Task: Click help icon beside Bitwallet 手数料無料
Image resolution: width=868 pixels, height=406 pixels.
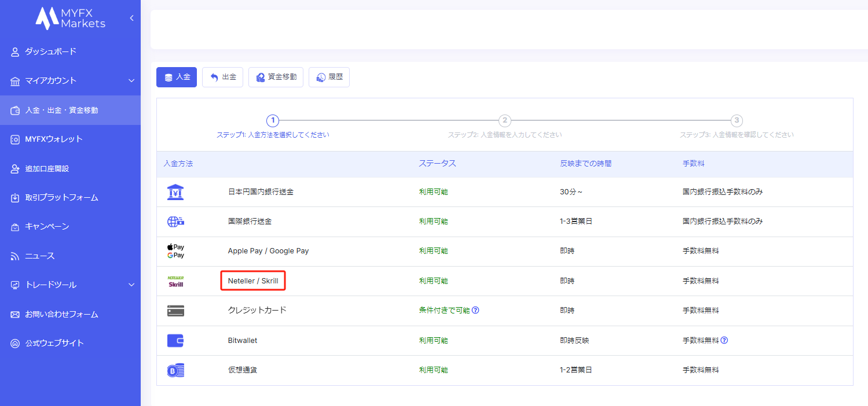Action: pos(724,340)
